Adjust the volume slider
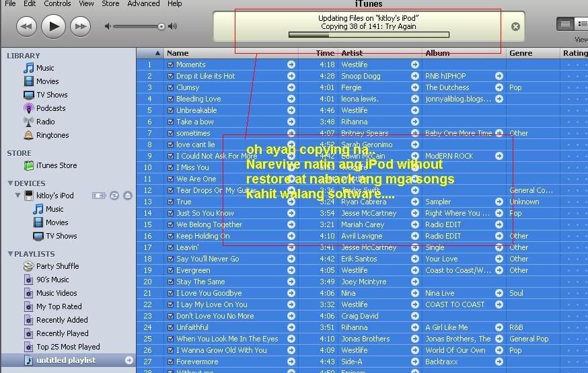Image resolution: width=588 pixels, height=373 pixels. tap(161, 26)
